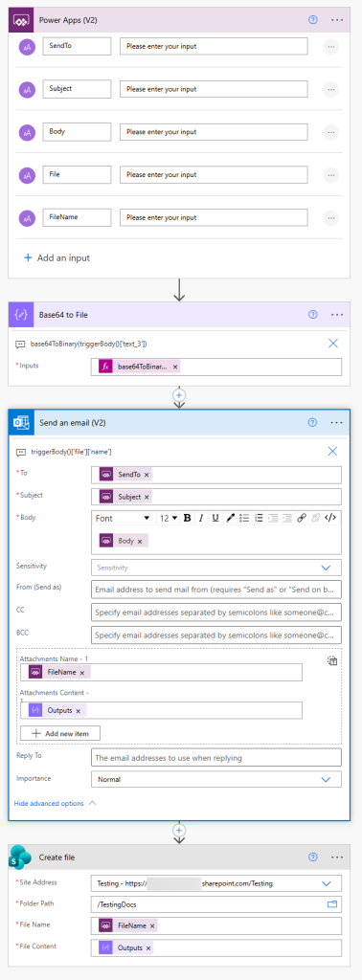
Task: Toggle bold formatting in email Body
Action: click(x=187, y=518)
